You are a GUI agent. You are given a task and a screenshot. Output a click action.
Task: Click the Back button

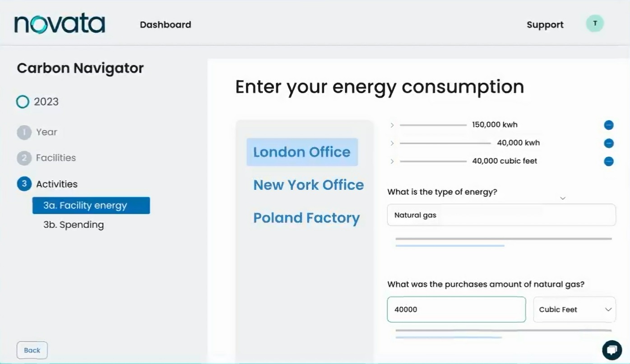tap(32, 350)
